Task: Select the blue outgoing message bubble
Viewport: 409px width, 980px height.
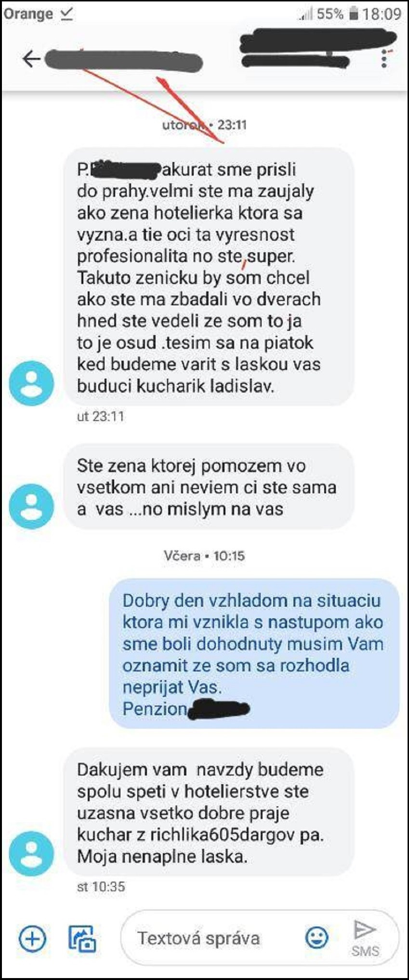Action: pyautogui.click(x=254, y=653)
